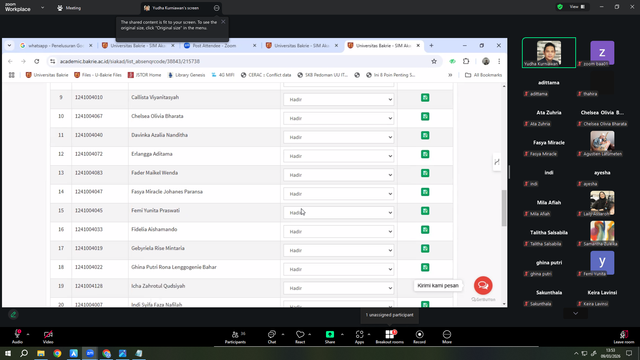Image resolution: width=640 pixels, height=360 pixels.
Task: Open the Zoom Chat panel
Action: [x=272, y=337]
